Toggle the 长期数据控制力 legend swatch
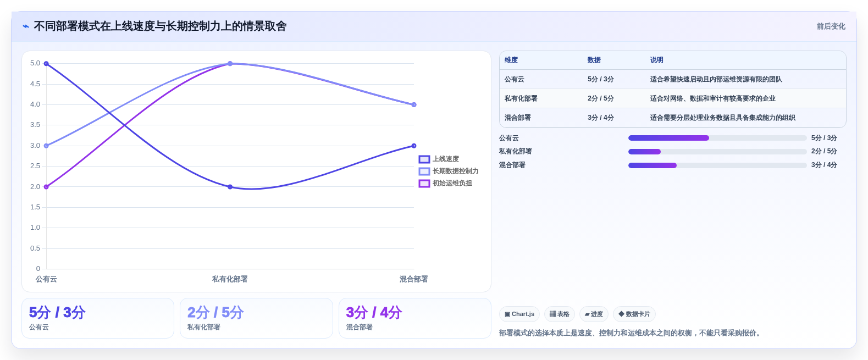 pyautogui.click(x=424, y=171)
